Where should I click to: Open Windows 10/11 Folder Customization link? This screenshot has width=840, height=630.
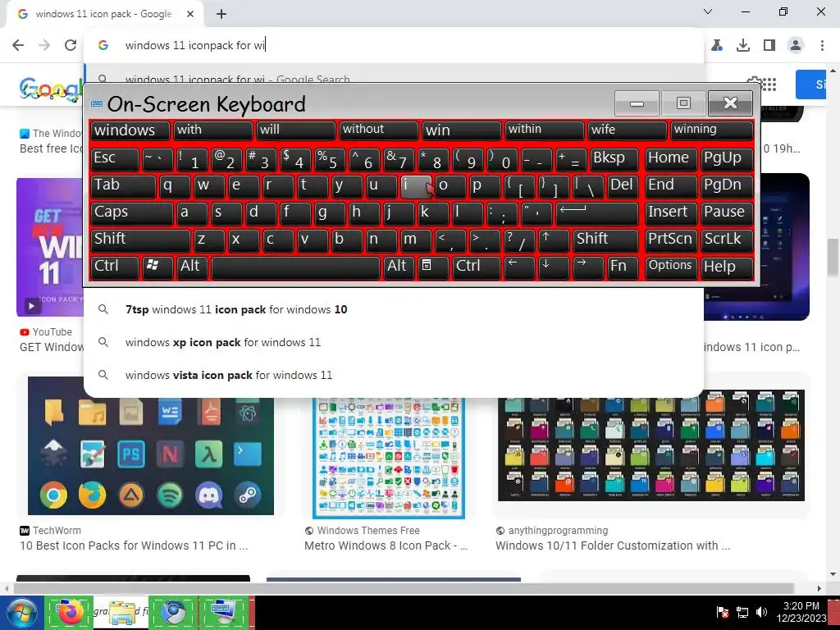[x=612, y=546]
